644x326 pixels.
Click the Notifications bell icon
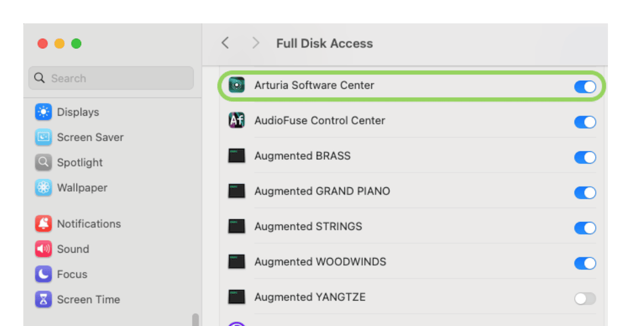pyautogui.click(x=43, y=224)
